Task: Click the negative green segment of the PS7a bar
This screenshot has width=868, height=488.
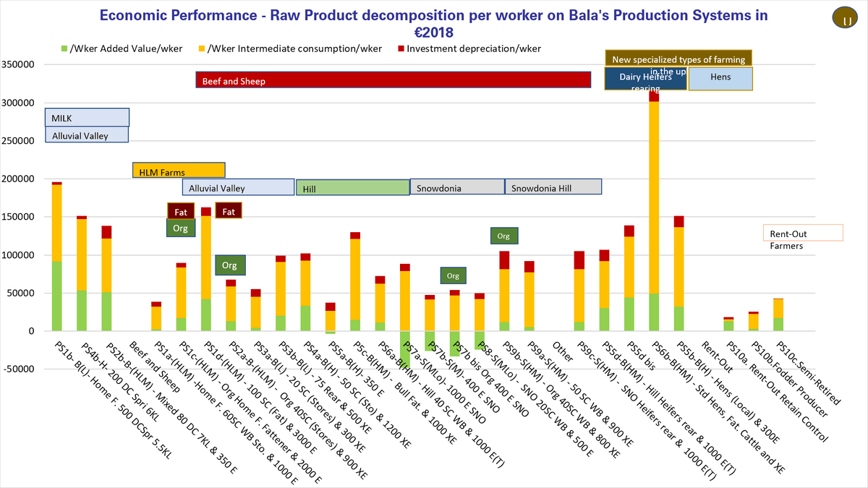Action: (405, 348)
